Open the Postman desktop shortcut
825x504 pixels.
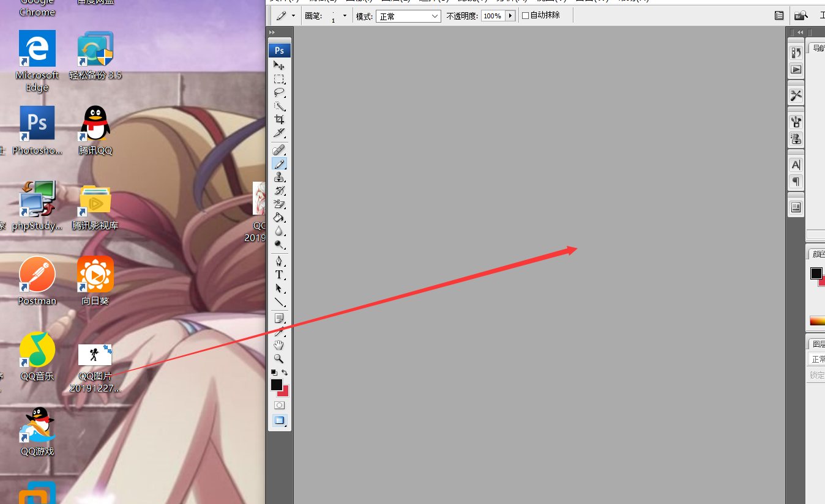coord(37,281)
